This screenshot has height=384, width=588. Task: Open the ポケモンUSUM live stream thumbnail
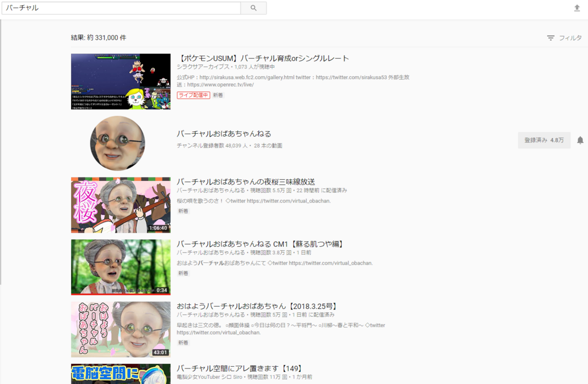pyautogui.click(x=121, y=82)
